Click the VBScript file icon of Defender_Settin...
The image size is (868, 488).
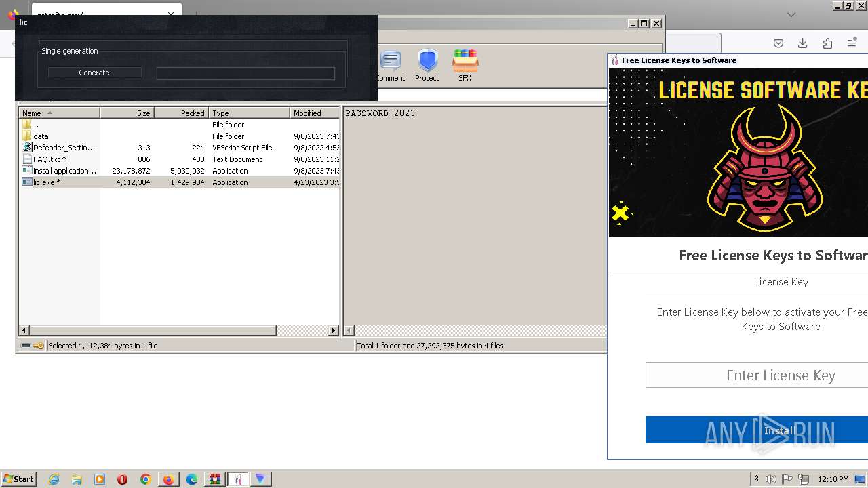pyautogui.click(x=27, y=148)
